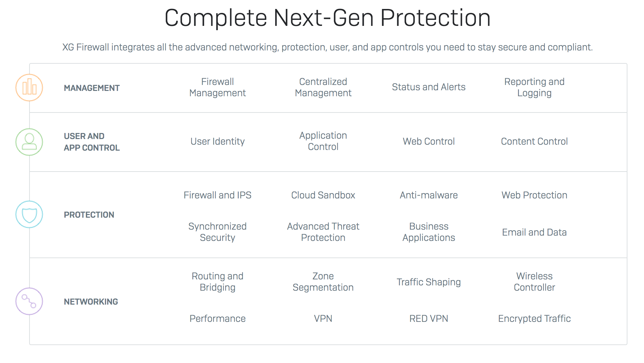This screenshot has width=644, height=363.
Task: Open Zone Segmentation feature
Action: point(323,282)
